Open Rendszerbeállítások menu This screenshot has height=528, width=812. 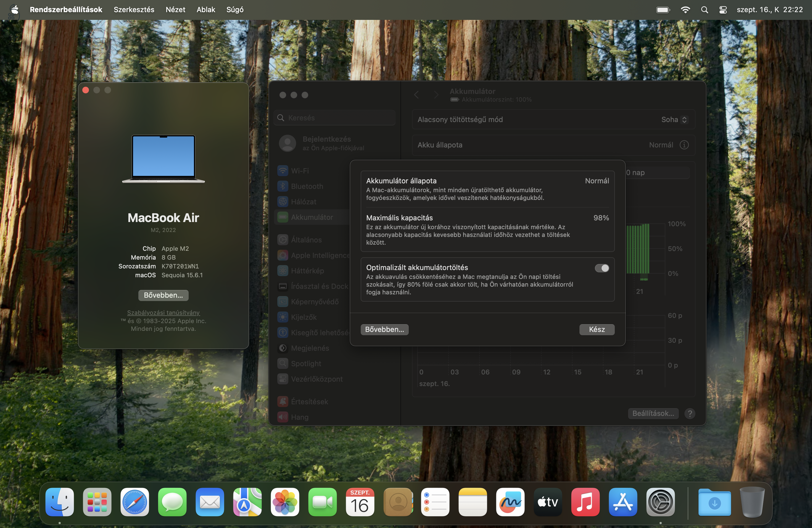(66, 10)
